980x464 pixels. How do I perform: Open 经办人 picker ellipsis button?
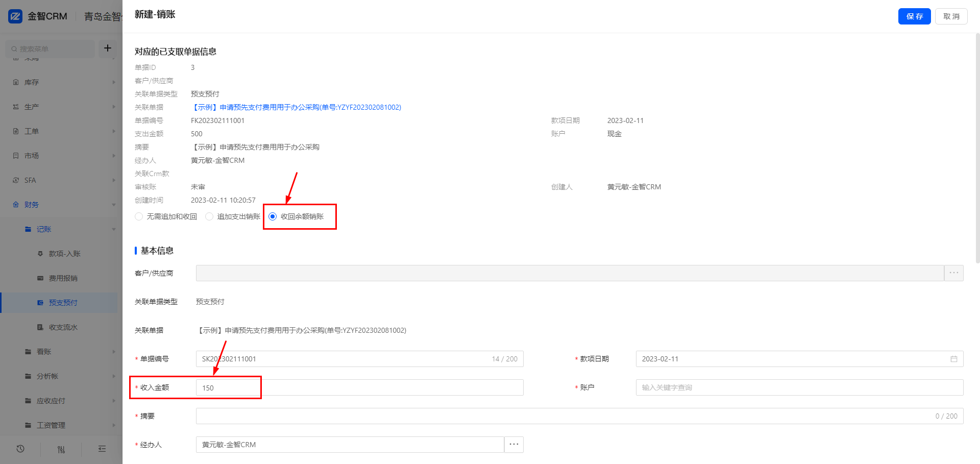[514, 445]
